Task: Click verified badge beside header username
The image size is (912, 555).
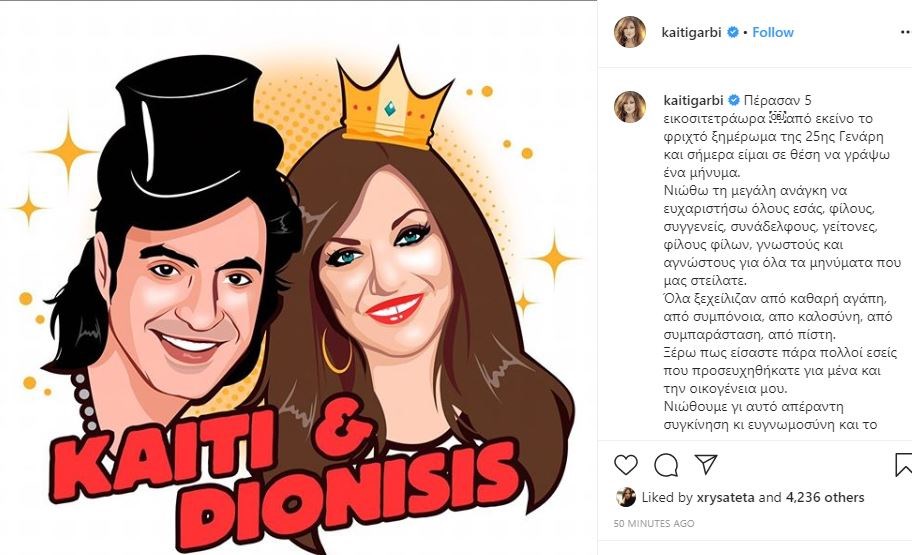Action: tap(733, 33)
